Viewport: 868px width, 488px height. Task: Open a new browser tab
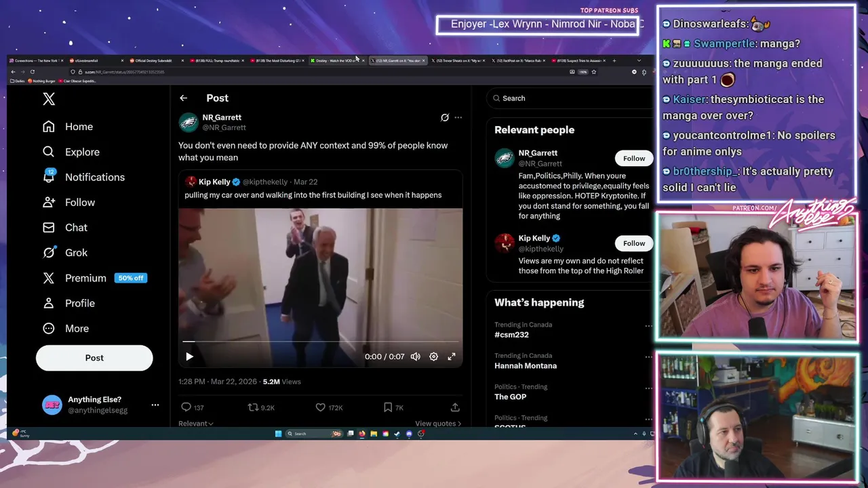tap(614, 60)
